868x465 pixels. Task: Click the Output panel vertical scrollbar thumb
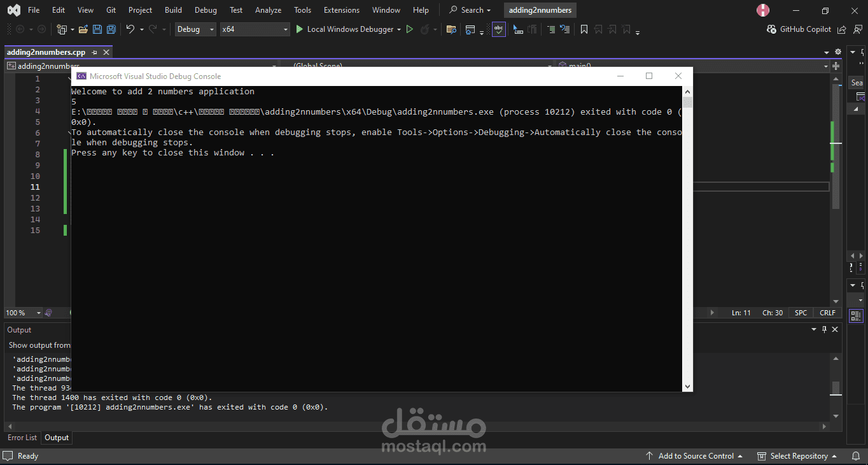point(836,387)
